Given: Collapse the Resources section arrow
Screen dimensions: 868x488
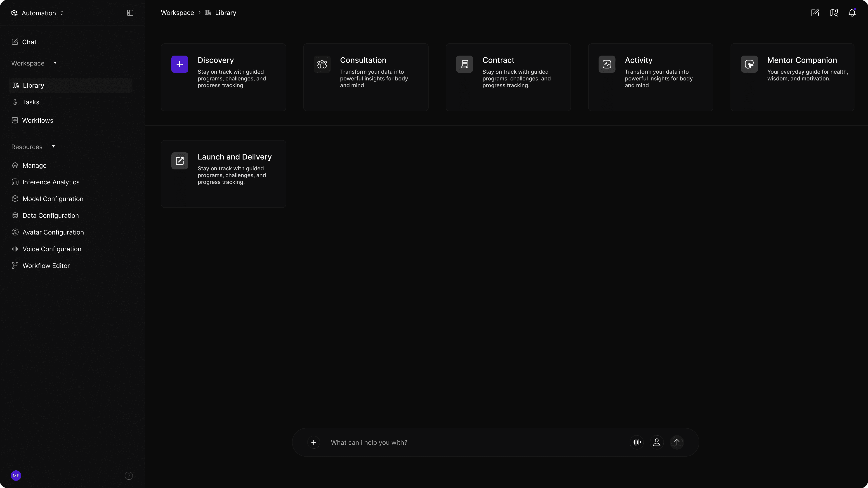Looking at the screenshot, I should 53,146.
